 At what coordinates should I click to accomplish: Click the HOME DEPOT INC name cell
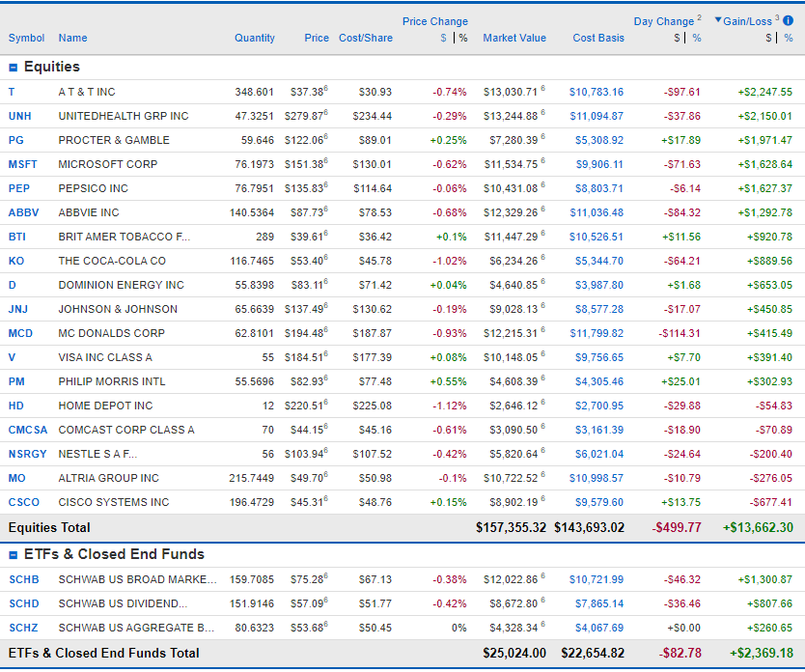[106, 406]
